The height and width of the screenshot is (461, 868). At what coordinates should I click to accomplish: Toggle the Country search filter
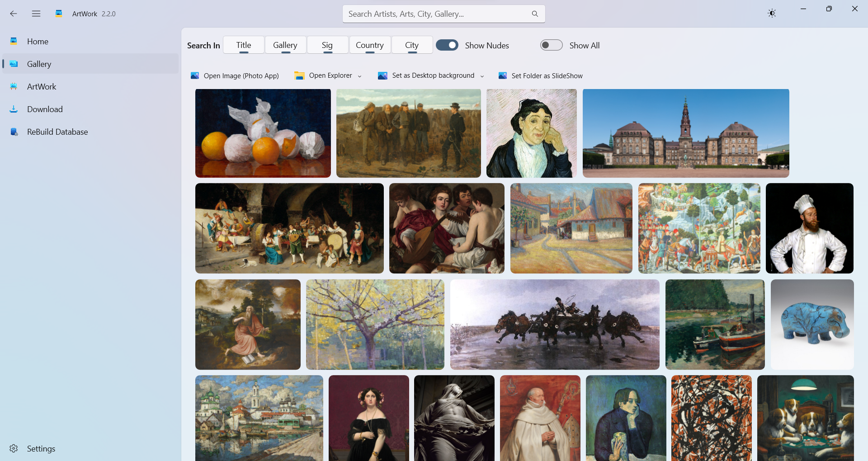tap(370, 45)
